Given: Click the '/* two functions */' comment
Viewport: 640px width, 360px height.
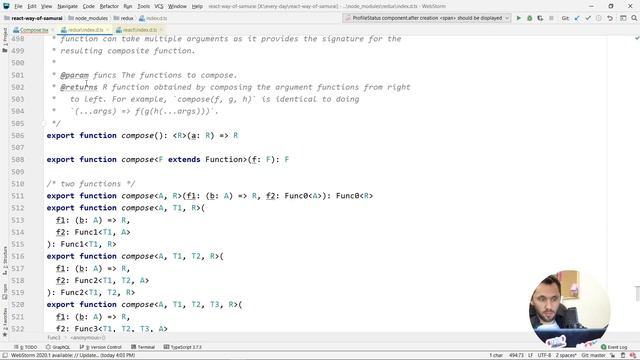Looking at the screenshot, I should [91, 184].
